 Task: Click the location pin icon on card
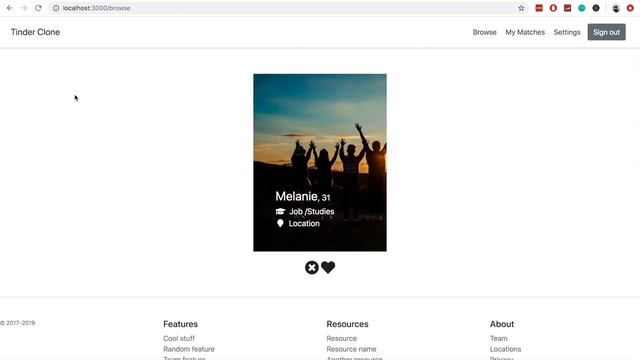click(280, 223)
